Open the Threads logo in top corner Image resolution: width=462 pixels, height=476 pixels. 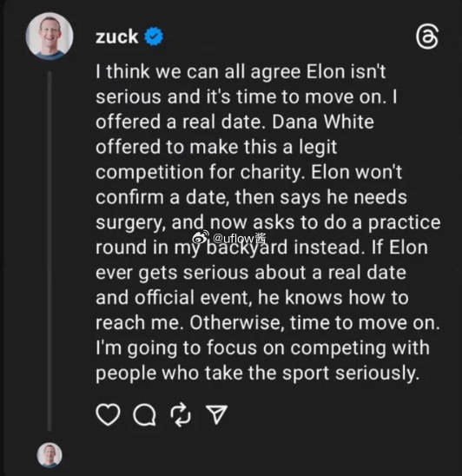[x=427, y=37]
